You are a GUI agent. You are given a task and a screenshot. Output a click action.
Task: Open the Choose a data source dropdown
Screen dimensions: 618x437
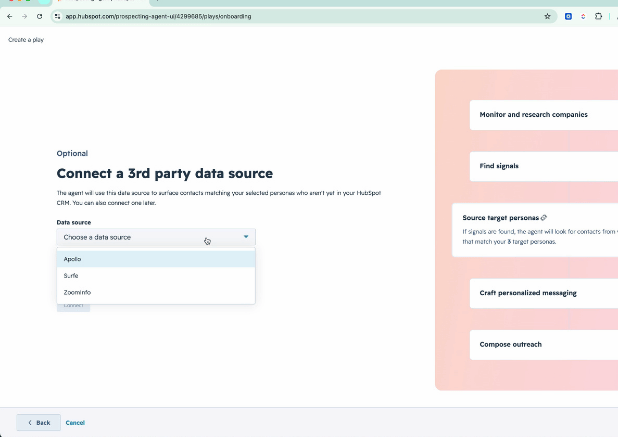(x=156, y=237)
